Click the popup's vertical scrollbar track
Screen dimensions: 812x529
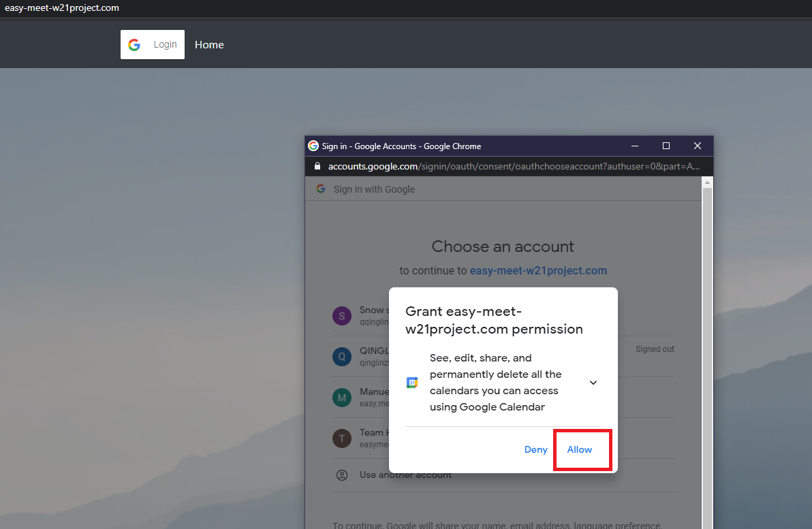(x=707, y=358)
